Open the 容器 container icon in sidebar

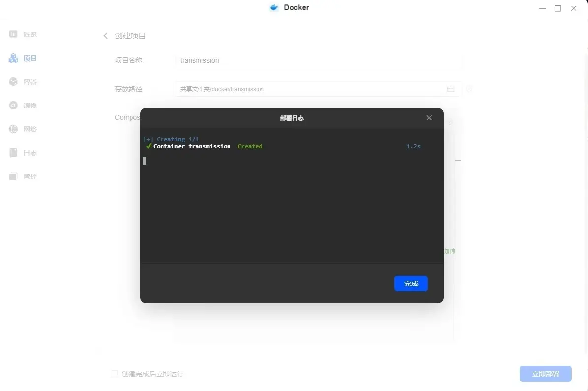tap(13, 82)
